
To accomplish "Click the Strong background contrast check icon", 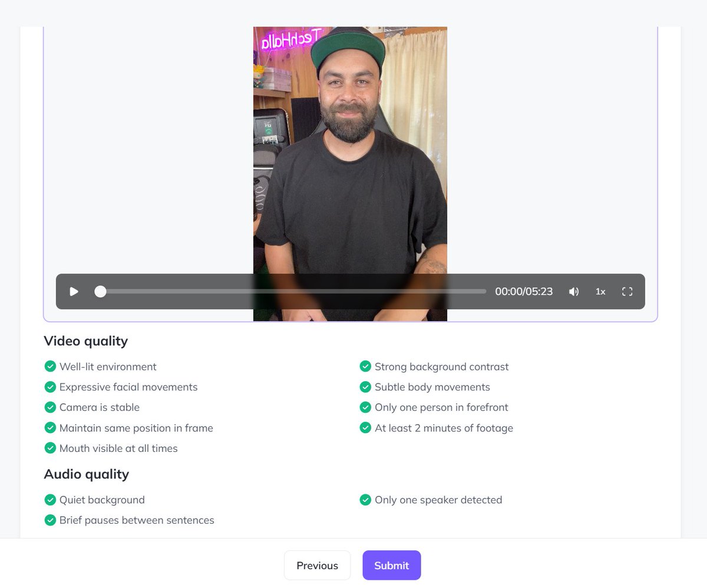I will [365, 366].
